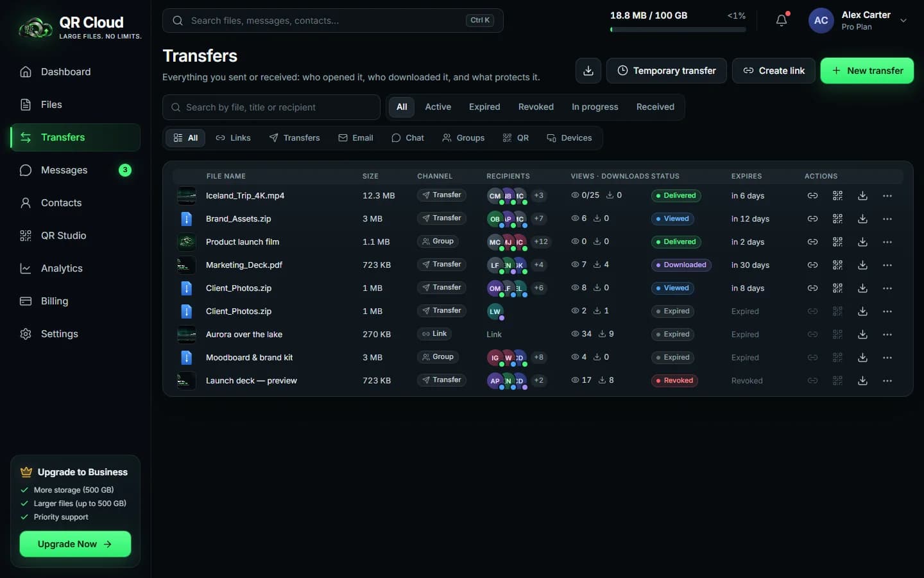The image size is (924, 578).
Task: Download Product launch film
Action: tap(862, 242)
